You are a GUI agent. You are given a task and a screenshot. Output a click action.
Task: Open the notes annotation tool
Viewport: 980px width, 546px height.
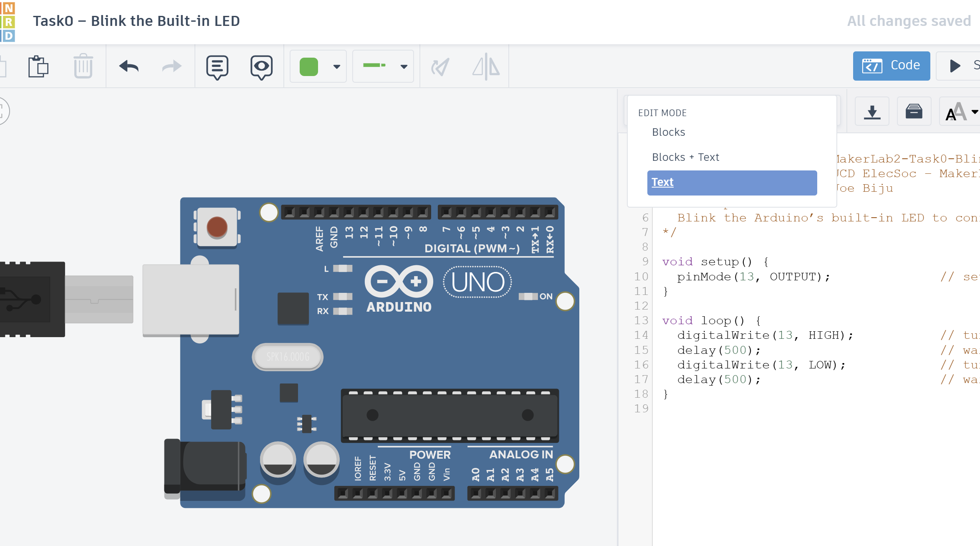217,66
